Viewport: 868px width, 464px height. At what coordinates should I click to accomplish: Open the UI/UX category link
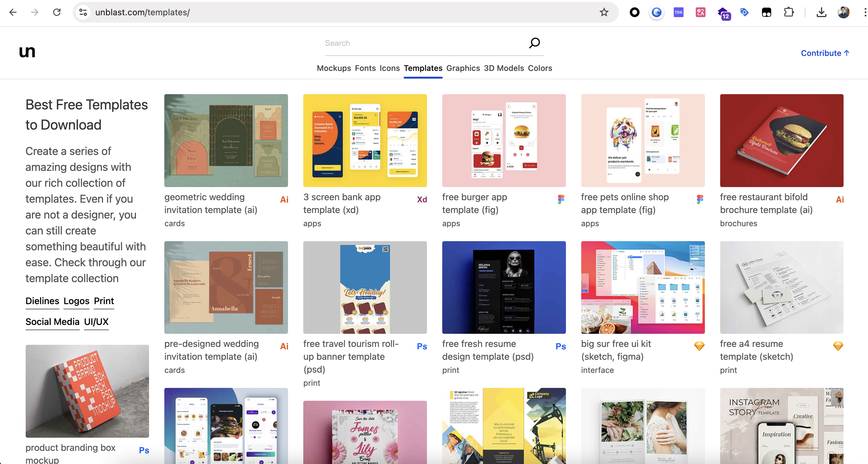pyautogui.click(x=96, y=322)
